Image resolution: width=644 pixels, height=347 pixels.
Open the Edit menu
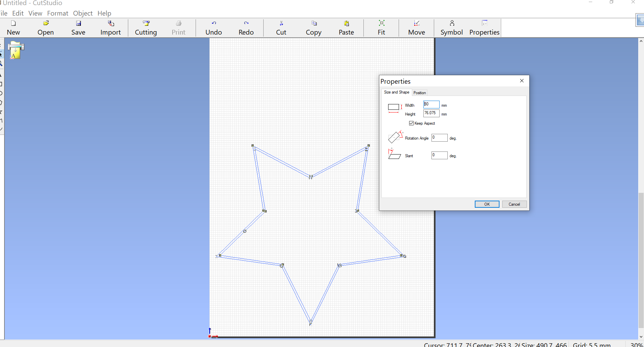pos(18,13)
